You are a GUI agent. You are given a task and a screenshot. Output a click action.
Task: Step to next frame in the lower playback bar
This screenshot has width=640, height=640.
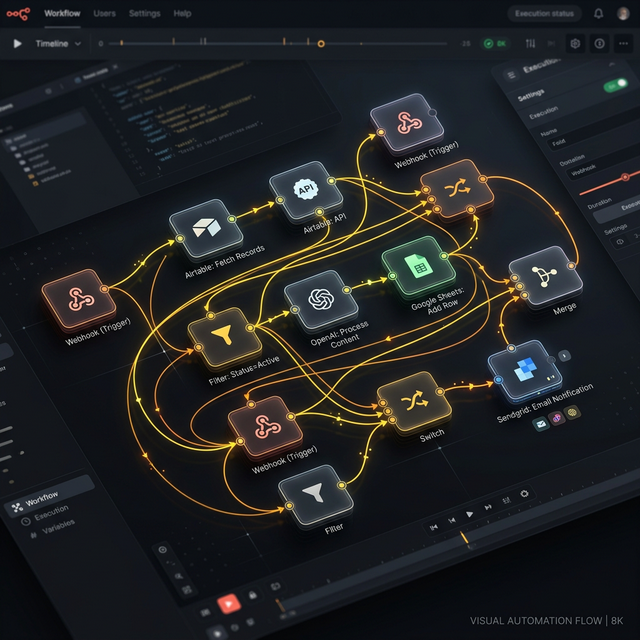pos(488,507)
